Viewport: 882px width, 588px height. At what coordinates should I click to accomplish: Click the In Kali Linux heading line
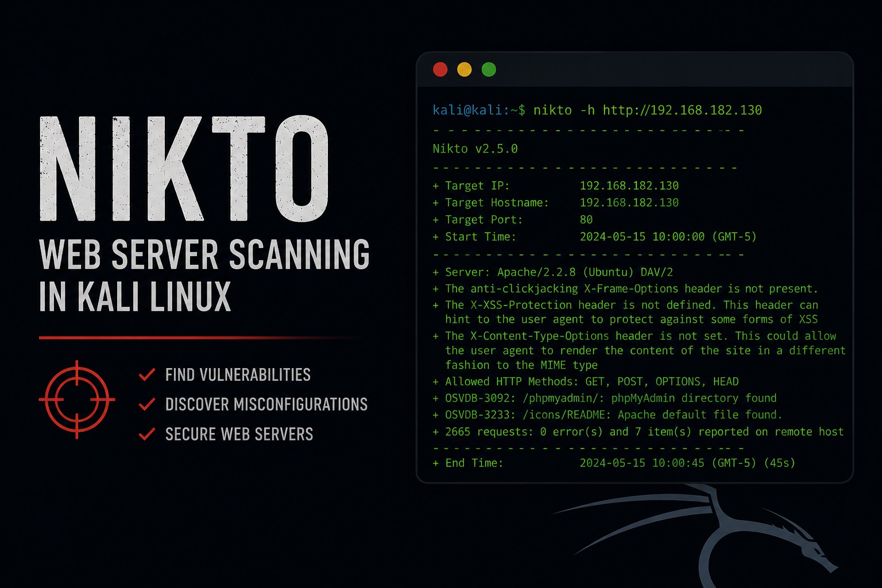point(135,296)
